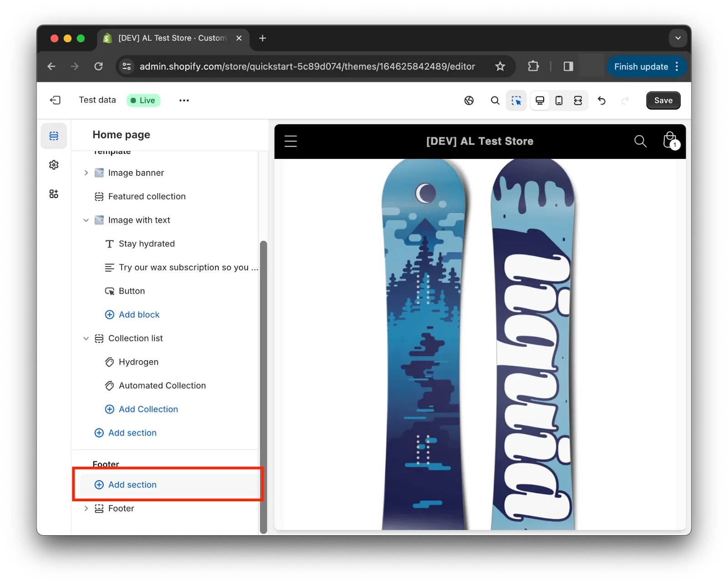The height and width of the screenshot is (584, 728).
Task: Expand the Footer section
Action: 86,509
